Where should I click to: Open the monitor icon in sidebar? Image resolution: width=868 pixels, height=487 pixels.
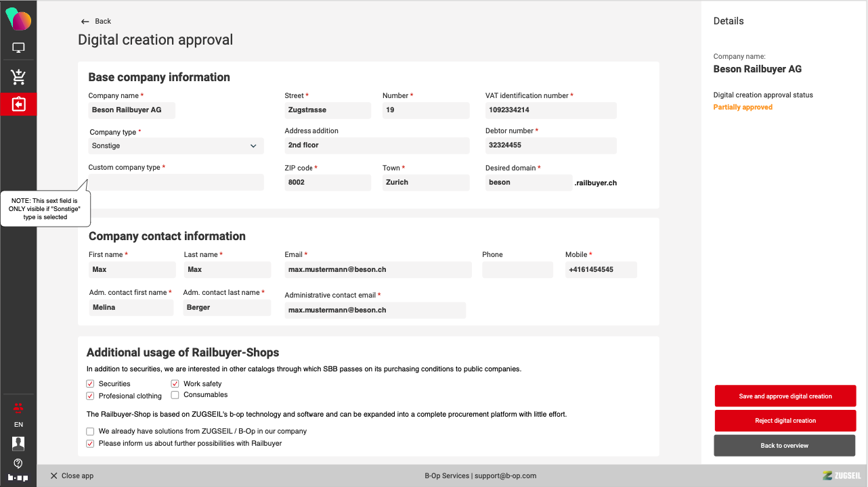(x=18, y=48)
